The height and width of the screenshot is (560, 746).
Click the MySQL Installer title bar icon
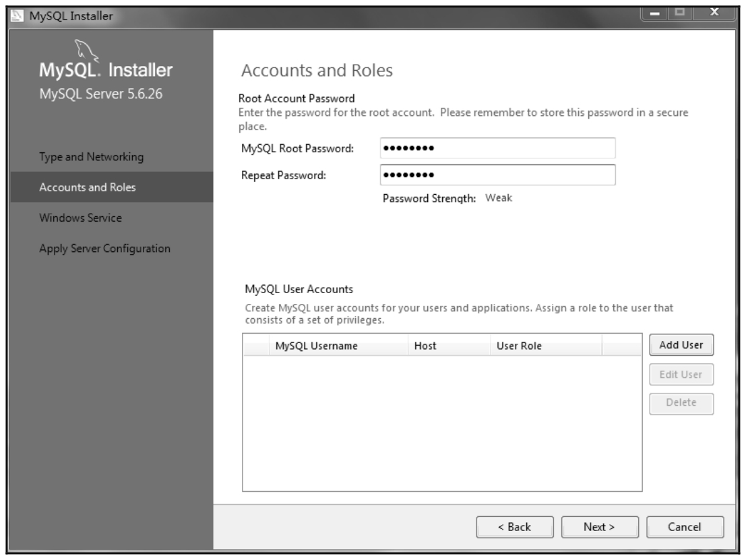[15, 11]
